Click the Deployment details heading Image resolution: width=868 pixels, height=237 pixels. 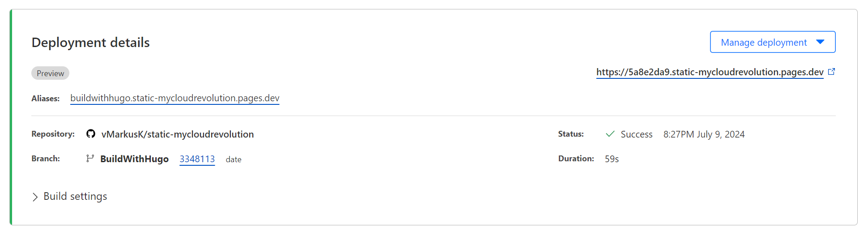[x=91, y=43]
